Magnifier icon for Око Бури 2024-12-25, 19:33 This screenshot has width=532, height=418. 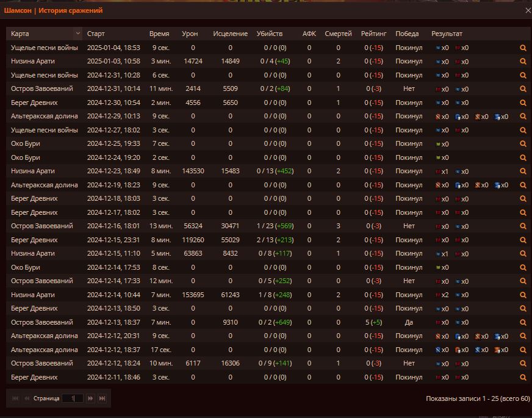(523, 144)
